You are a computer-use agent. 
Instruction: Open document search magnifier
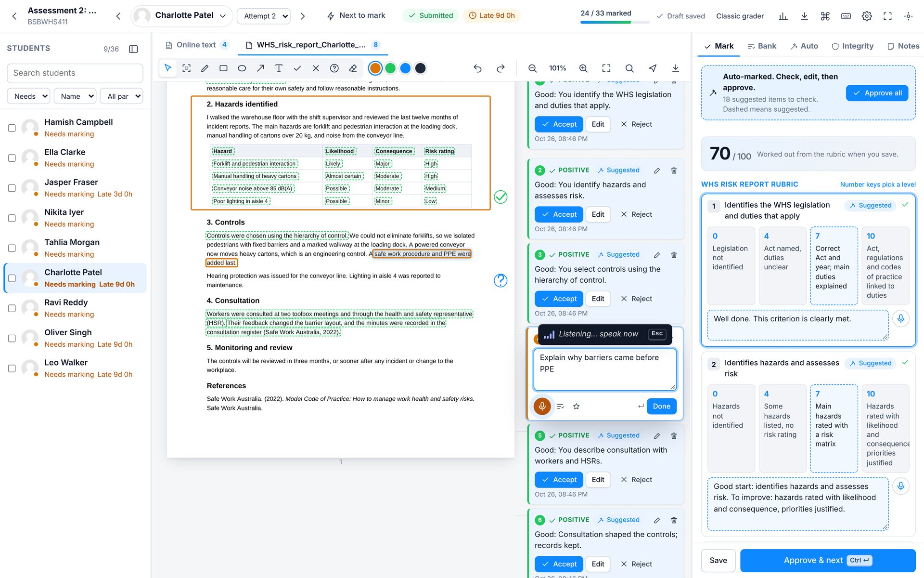click(629, 68)
